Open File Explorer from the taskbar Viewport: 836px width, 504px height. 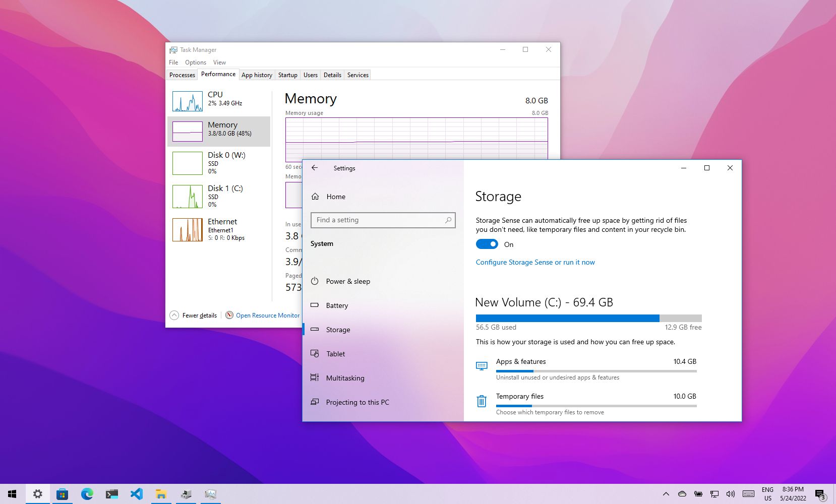coord(161,494)
